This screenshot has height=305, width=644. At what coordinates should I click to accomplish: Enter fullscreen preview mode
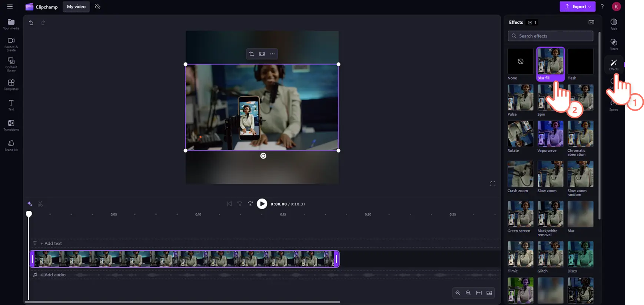[x=493, y=184]
